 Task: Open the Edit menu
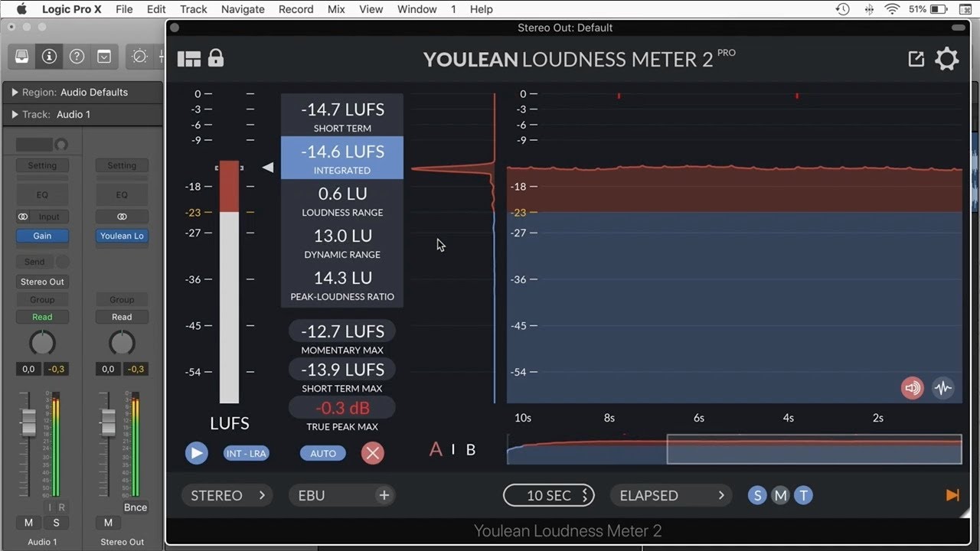pyautogui.click(x=156, y=9)
